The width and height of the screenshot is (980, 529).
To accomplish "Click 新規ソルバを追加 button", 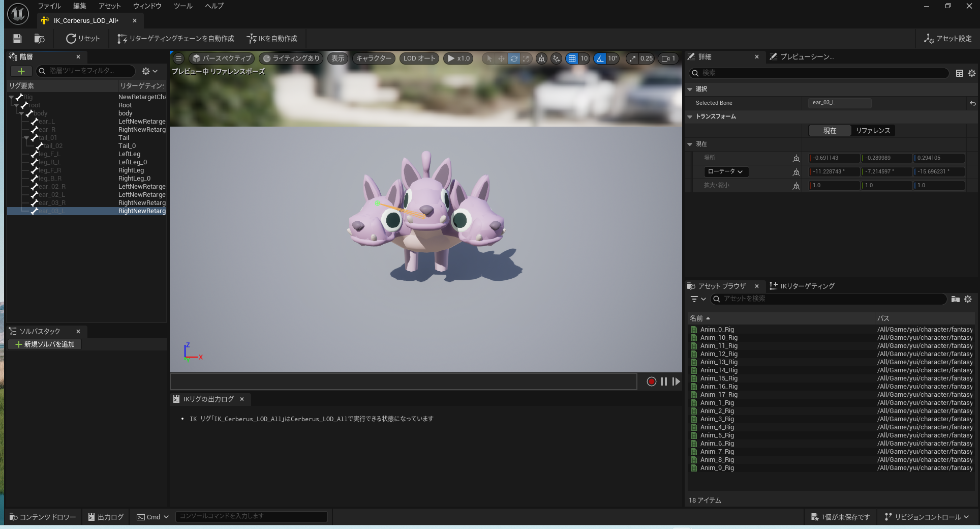I will 45,344.
